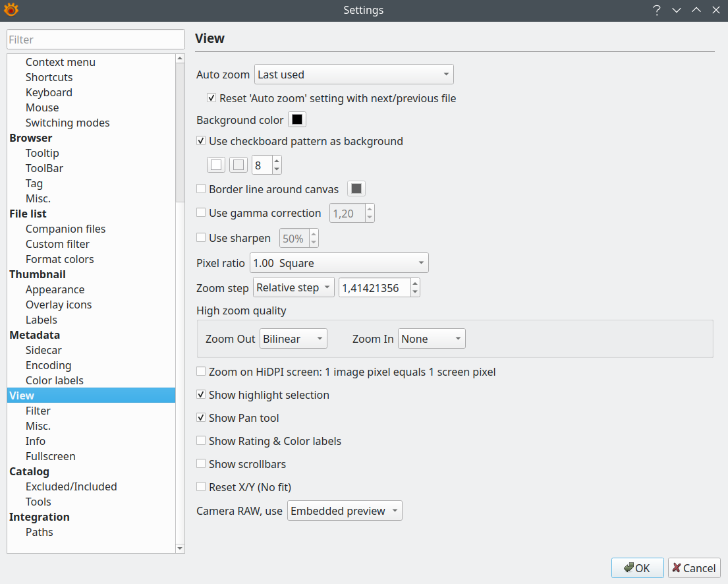Open the Auto zoom dropdown
This screenshot has height=584, width=728.
click(354, 74)
